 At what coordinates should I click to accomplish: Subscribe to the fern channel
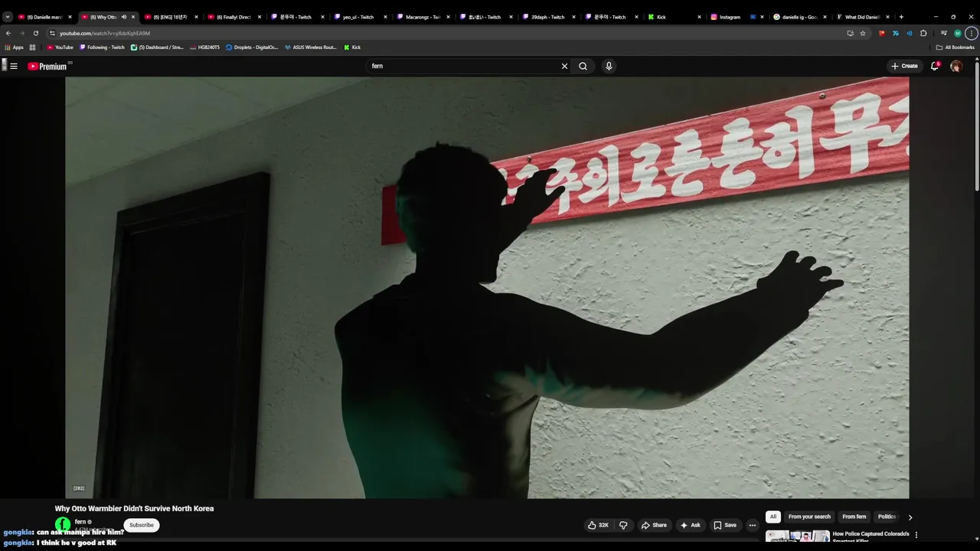point(142,525)
